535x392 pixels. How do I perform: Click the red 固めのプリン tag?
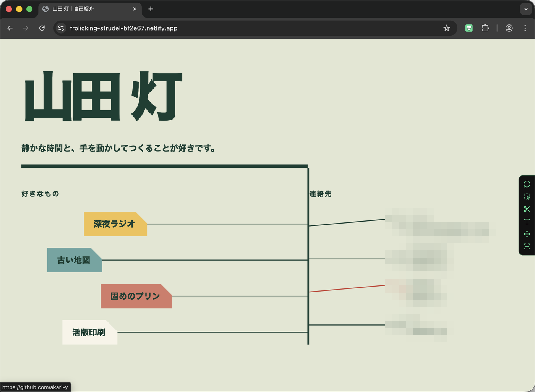(x=136, y=296)
